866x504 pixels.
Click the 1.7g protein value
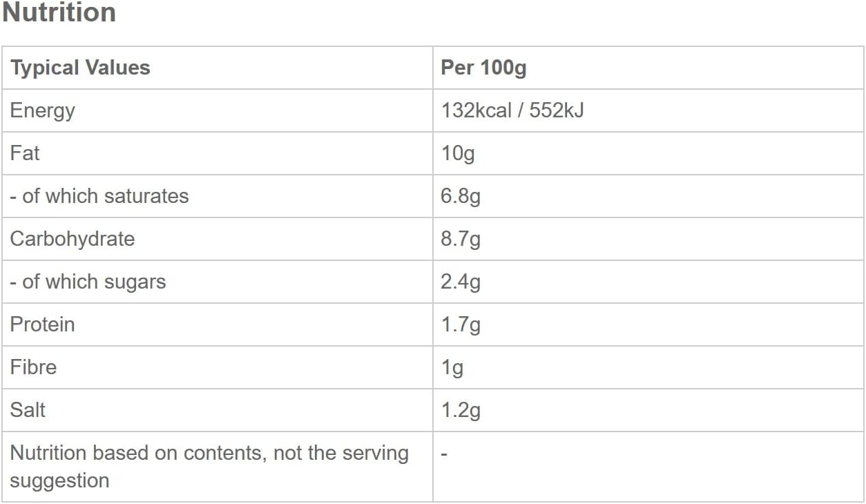[461, 325]
